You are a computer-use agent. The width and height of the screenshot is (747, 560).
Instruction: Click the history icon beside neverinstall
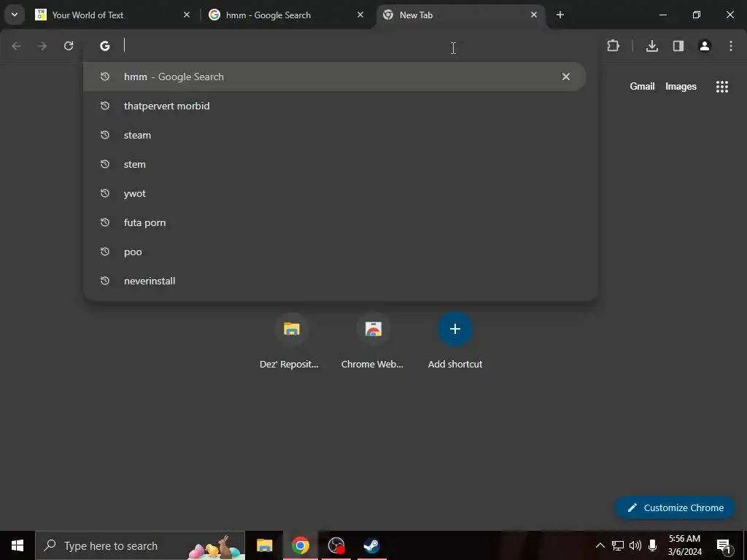[105, 281]
